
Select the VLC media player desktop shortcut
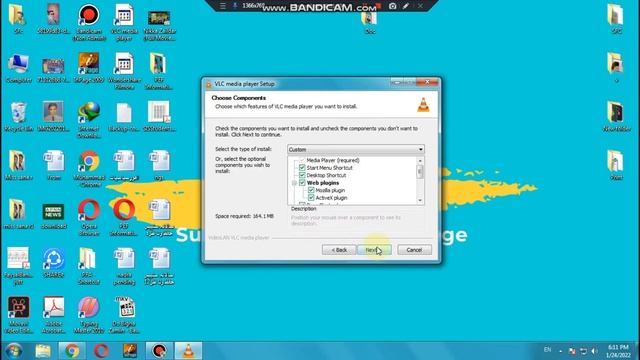pyautogui.click(x=124, y=22)
